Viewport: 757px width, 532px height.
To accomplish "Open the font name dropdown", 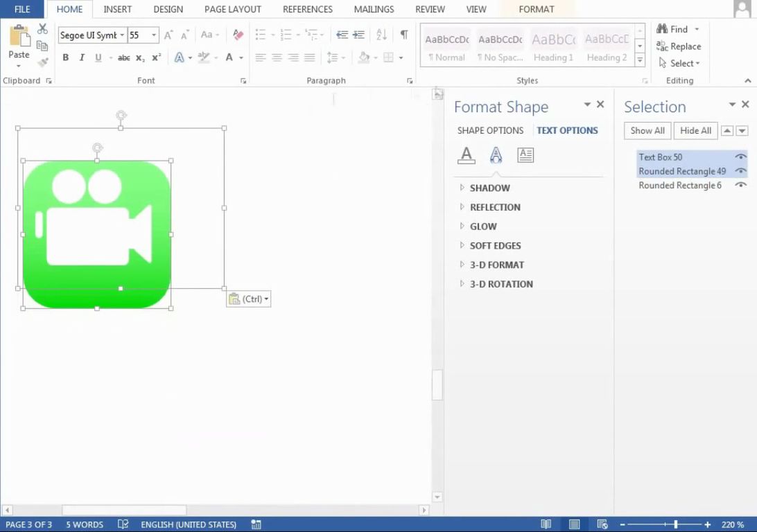I will 122,35.
